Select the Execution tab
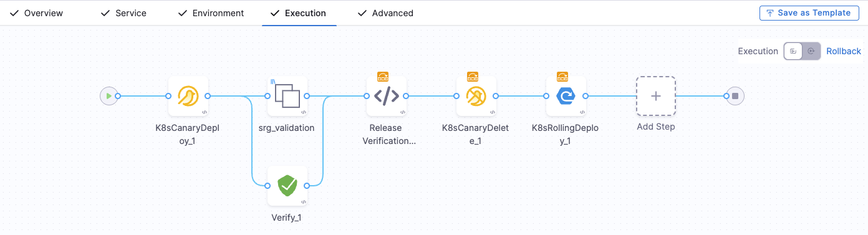Screen dimensions: 868x235 point(298,13)
